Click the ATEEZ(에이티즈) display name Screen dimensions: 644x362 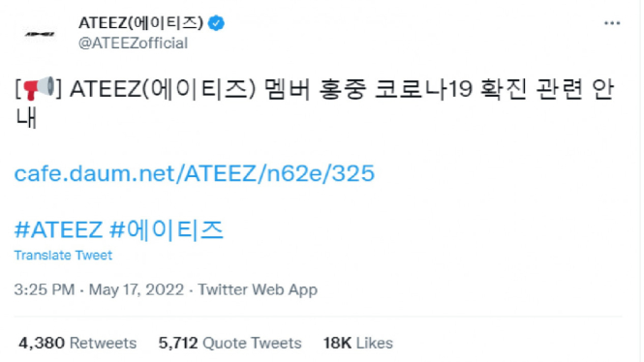pyautogui.click(x=140, y=23)
